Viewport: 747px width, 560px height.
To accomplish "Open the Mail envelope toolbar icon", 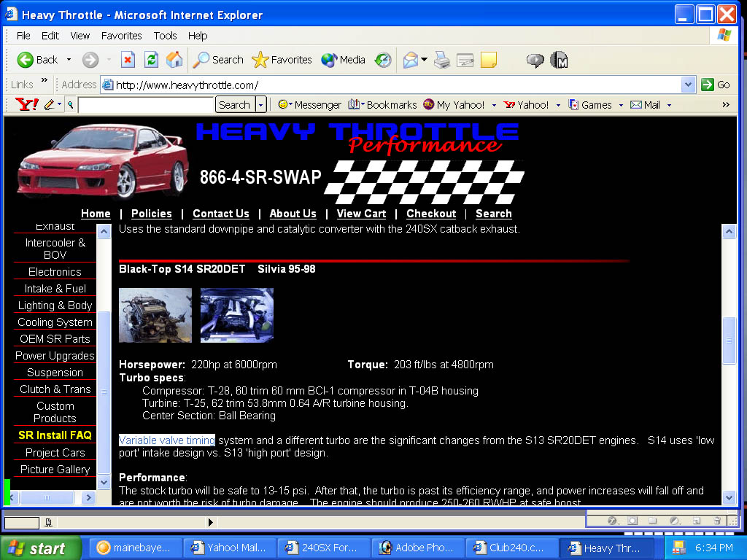I will pos(411,60).
